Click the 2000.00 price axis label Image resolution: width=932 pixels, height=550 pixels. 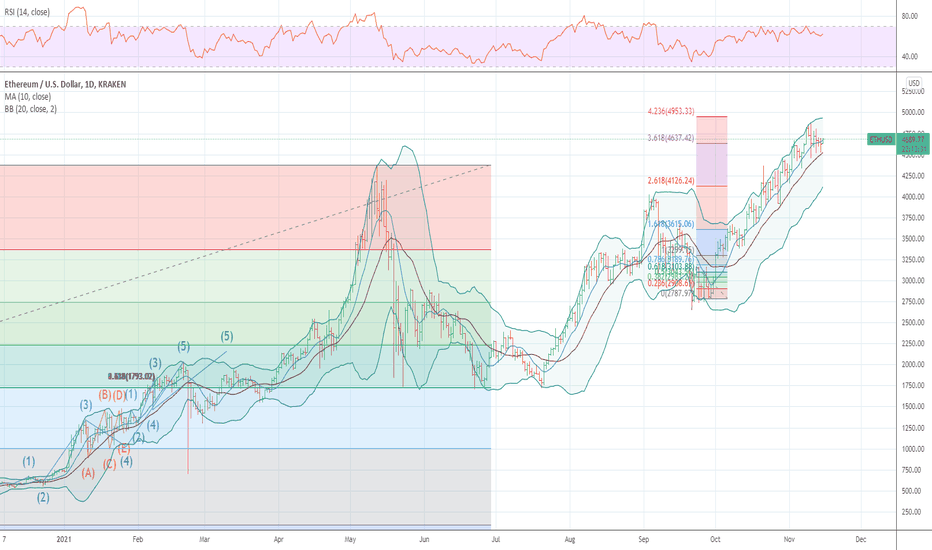pyautogui.click(x=913, y=364)
